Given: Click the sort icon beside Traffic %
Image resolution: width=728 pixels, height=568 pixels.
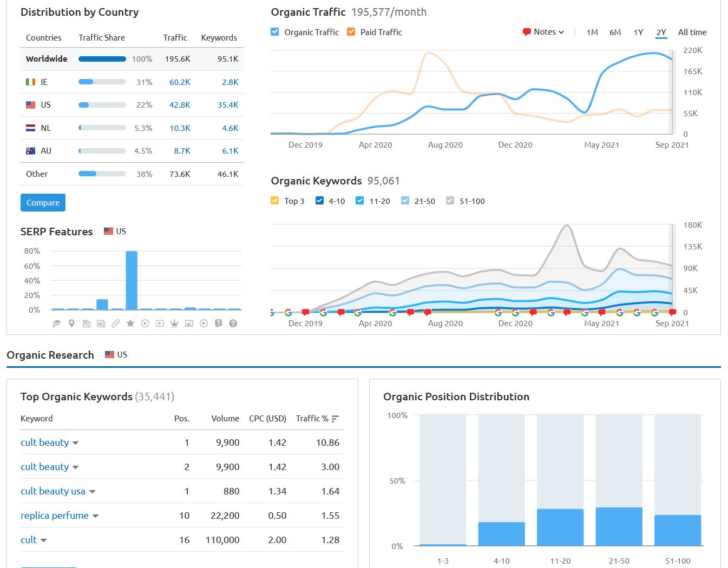Looking at the screenshot, I should pos(335,419).
